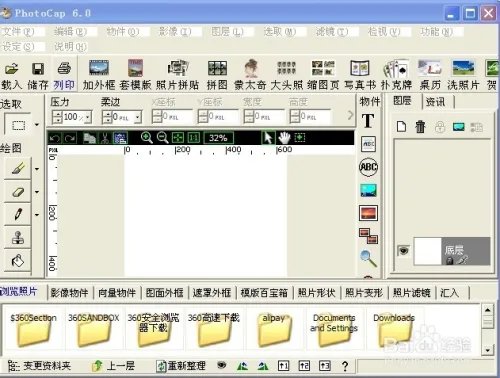Open the 柔边 value dropdown

pyautogui.click(x=138, y=117)
